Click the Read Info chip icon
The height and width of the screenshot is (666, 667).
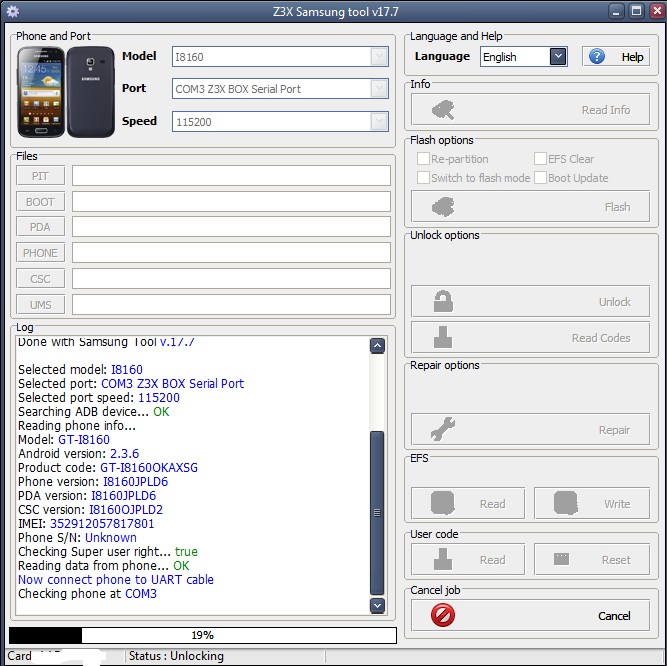coord(443,110)
